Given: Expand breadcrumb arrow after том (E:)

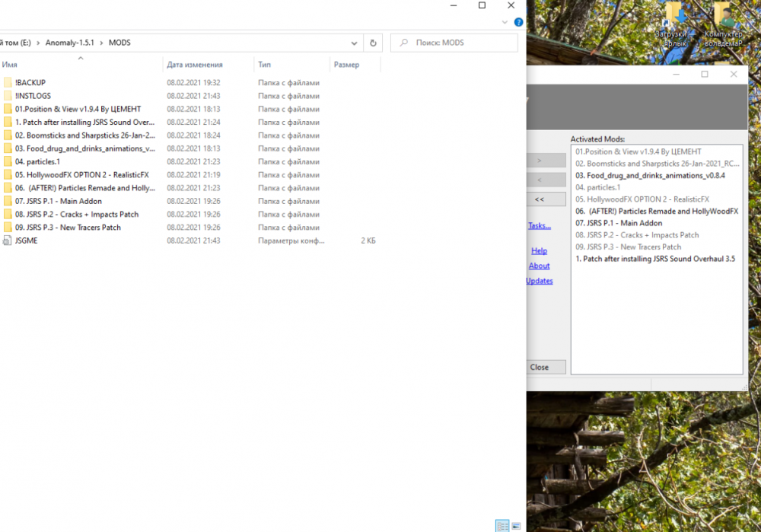Looking at the screenshot, I should (x=38, y=43).
